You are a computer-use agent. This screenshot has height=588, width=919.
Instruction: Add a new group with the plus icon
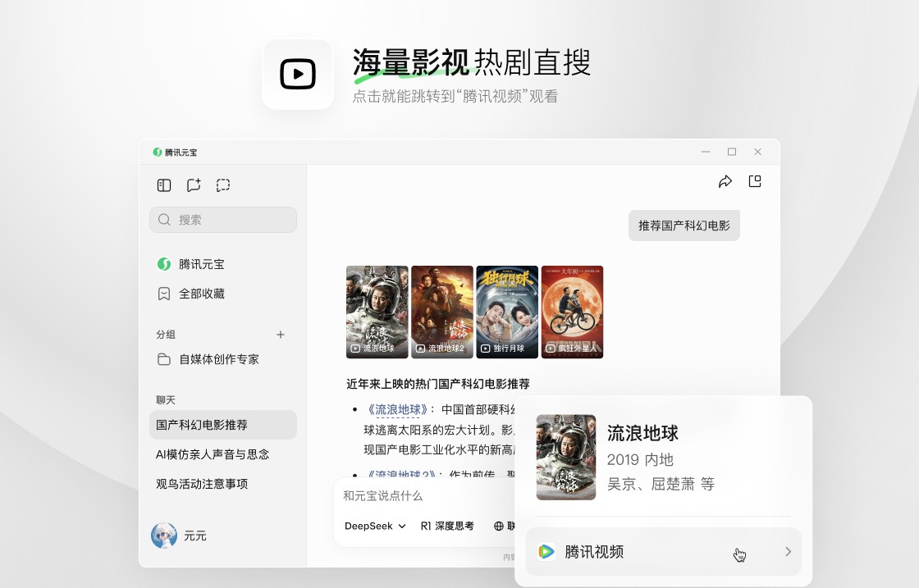tap(281, 335)
